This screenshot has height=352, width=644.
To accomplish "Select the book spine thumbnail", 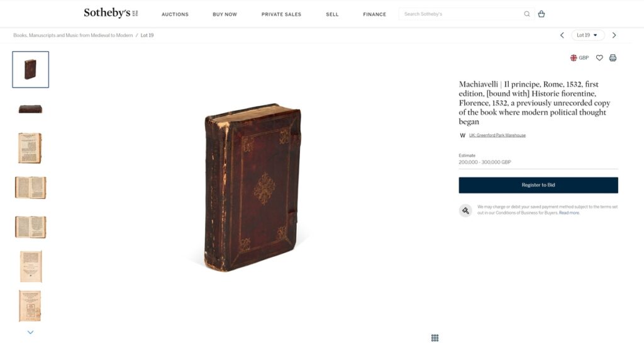I will [x=30, y=109].
